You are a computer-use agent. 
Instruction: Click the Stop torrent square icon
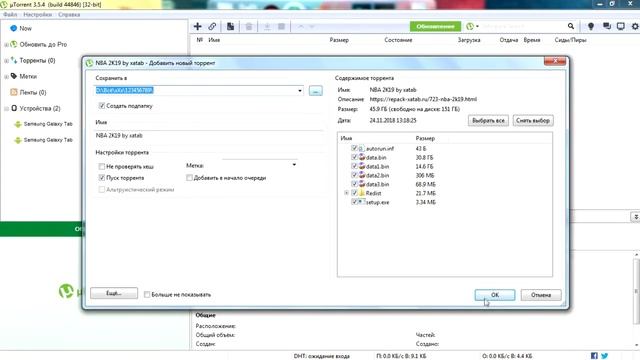coord(281,27)
